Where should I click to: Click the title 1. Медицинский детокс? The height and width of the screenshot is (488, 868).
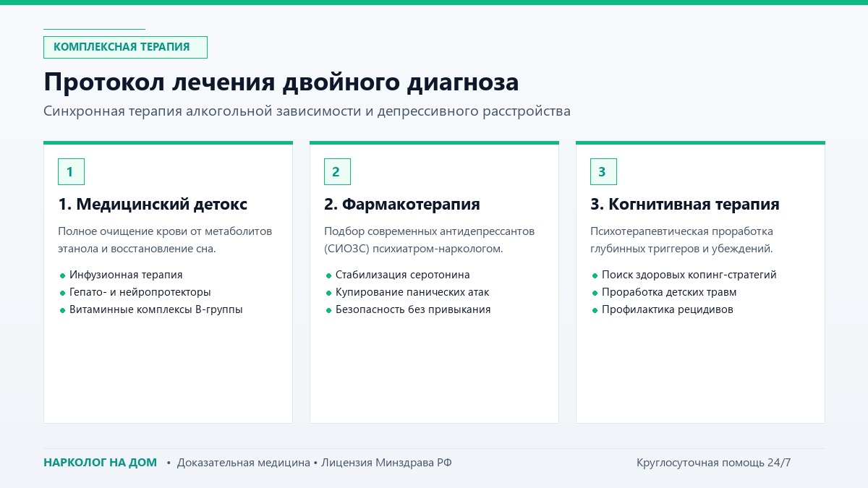tap(153, 205)
